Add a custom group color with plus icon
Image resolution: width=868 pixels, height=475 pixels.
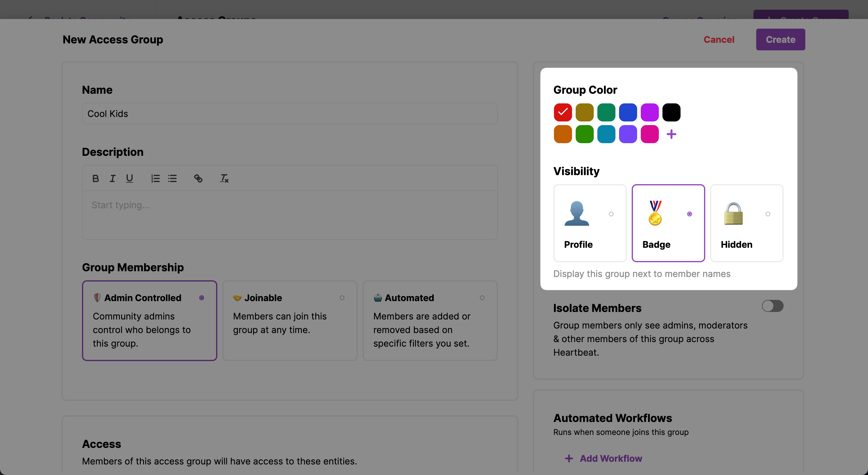[x=671, y=134]
